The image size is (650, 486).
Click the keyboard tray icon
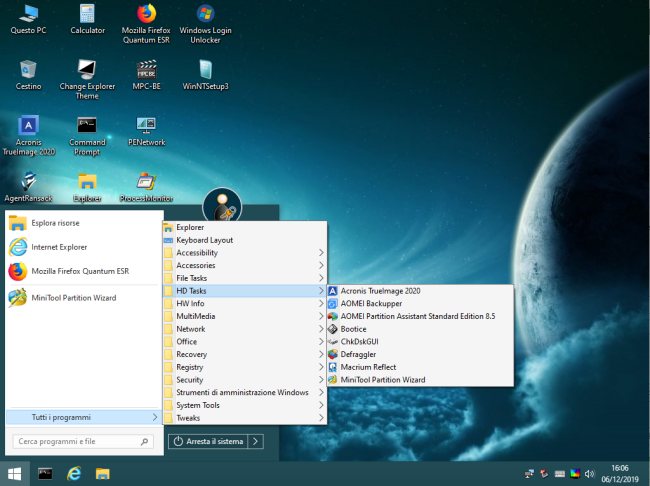click(x=560, y=474)
